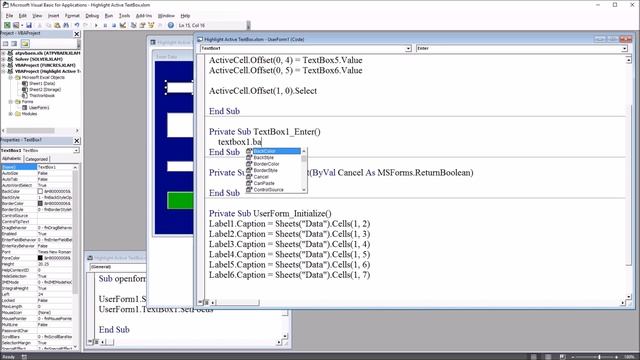Open Help via the blue question mark icon
The height and width of the screenshot is (360, 640).
pos(171,25)
